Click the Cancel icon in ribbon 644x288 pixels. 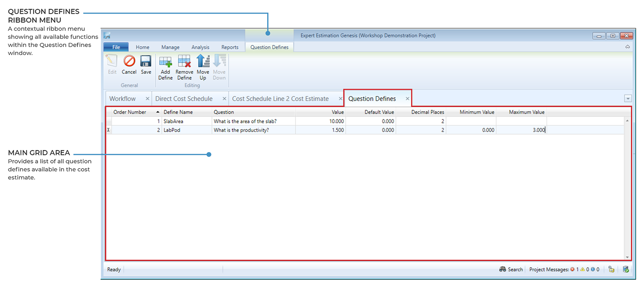[129, 61]
